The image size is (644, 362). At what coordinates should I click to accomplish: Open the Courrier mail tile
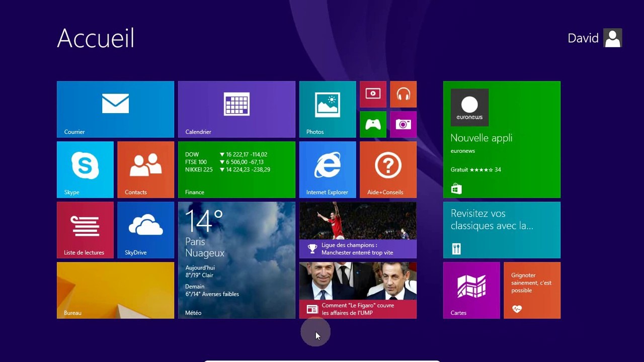point(115,109)
